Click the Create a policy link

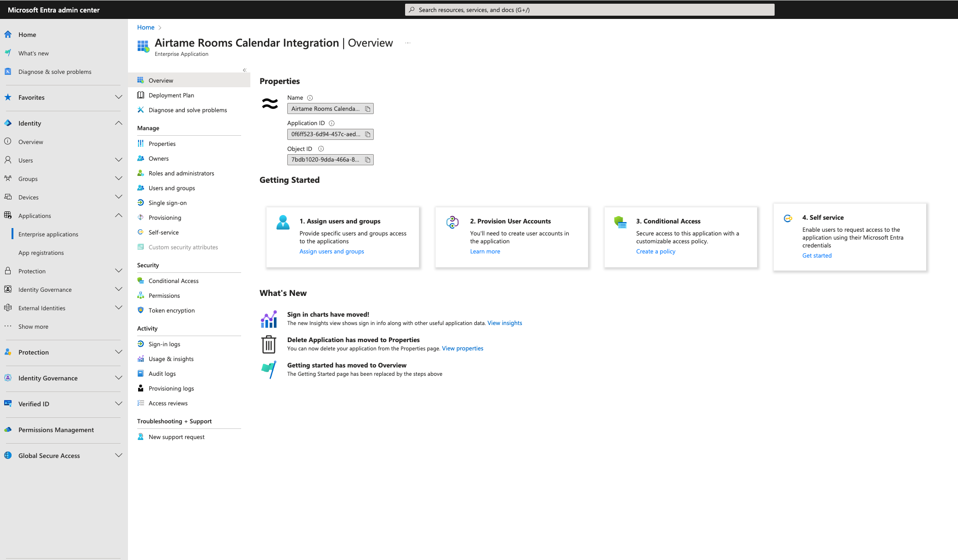point(655,252)
